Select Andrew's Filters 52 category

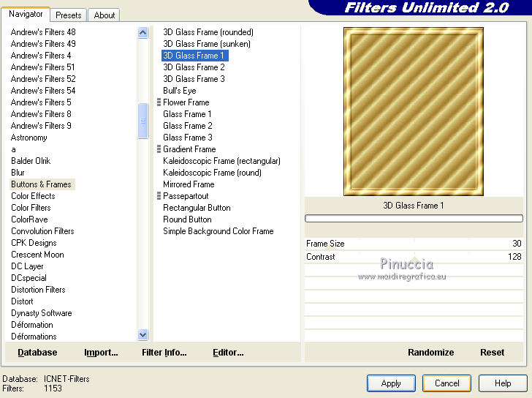(x=43, y=79)
